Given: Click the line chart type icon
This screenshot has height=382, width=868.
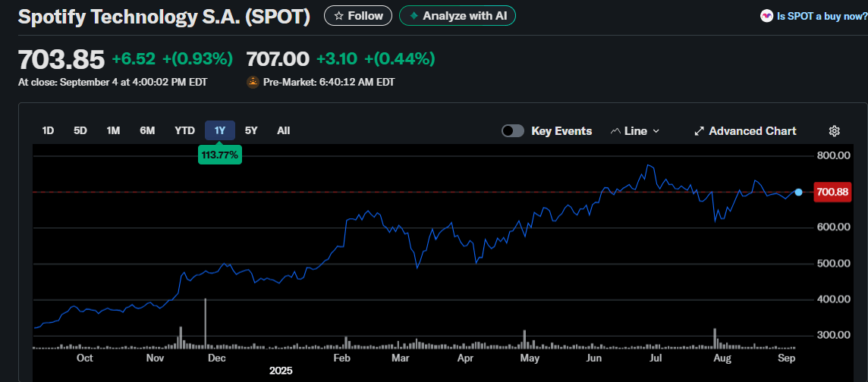Looking at the screenshot, I should [615, 131].
